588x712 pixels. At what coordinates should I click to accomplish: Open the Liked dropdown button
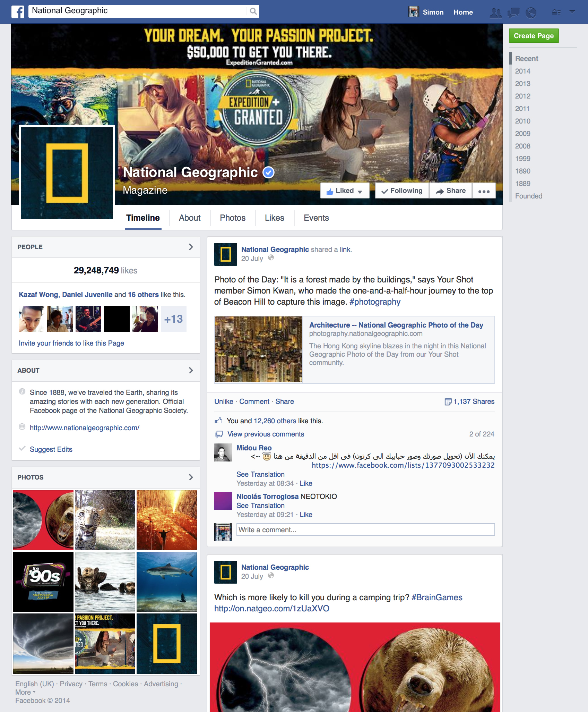pyautogui.click(x=345, y=191)
